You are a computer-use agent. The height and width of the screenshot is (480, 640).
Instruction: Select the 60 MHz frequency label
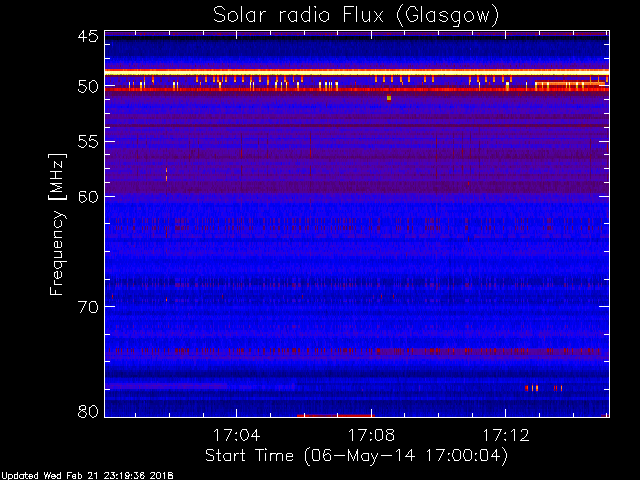point(88,196)
